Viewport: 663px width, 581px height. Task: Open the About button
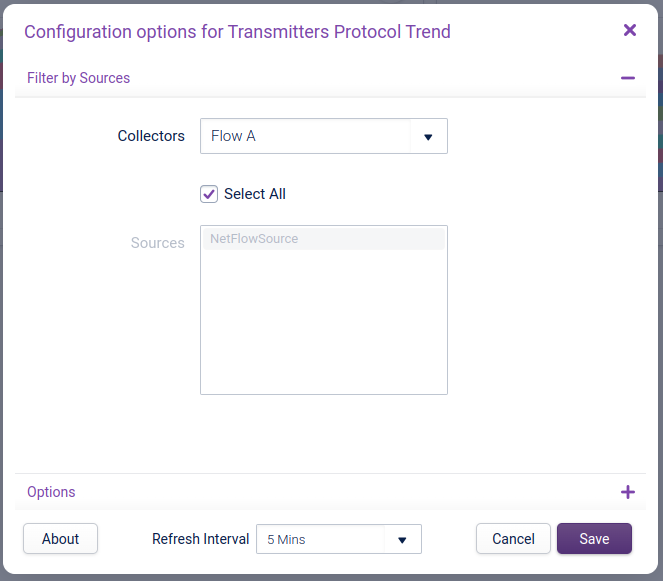(60, 539)
